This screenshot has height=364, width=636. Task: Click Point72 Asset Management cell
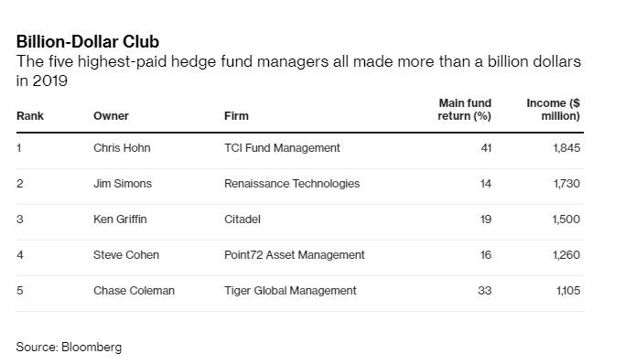[295, 255]
